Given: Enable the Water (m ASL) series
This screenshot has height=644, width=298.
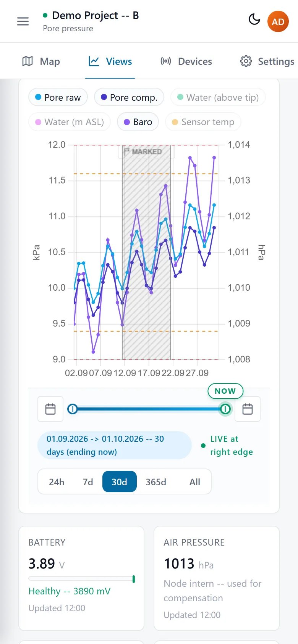Looking at the screenshot, I should 70,122.
